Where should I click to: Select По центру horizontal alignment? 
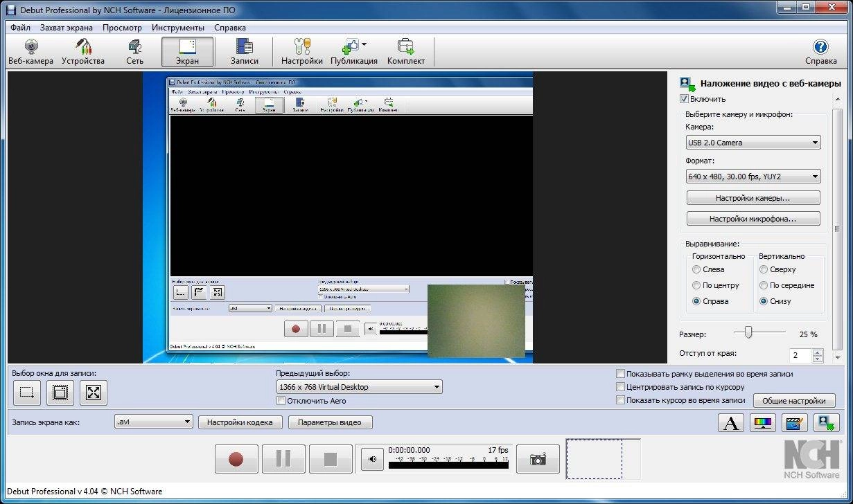coord(696,285)
